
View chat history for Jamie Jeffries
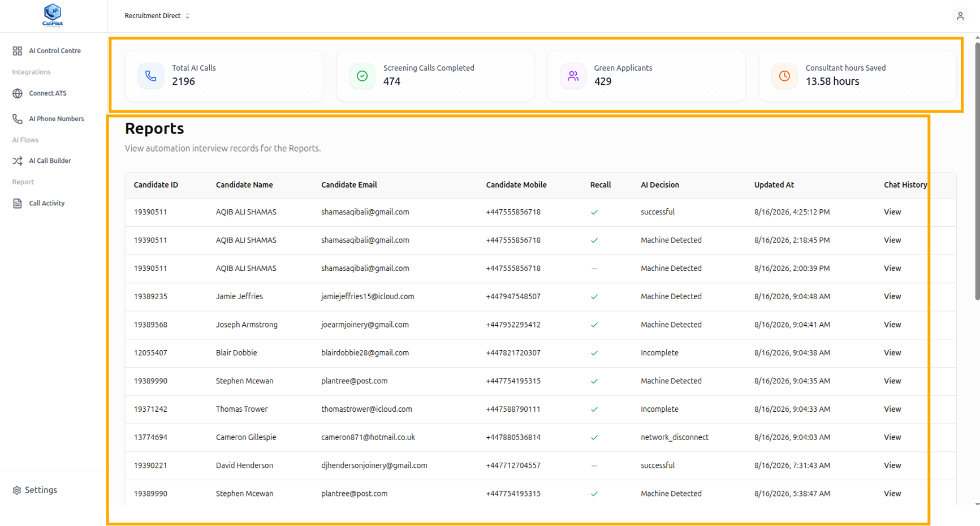(x=892, y=296)
